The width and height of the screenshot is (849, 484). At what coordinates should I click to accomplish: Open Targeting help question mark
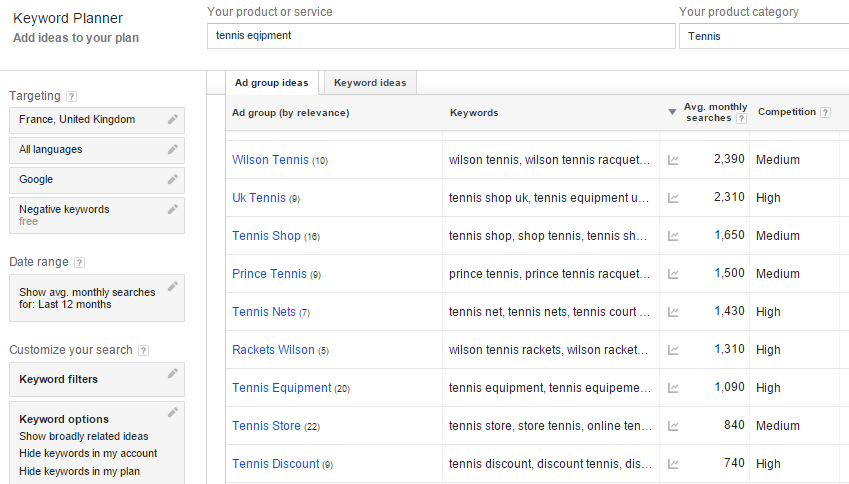point(71,96)
